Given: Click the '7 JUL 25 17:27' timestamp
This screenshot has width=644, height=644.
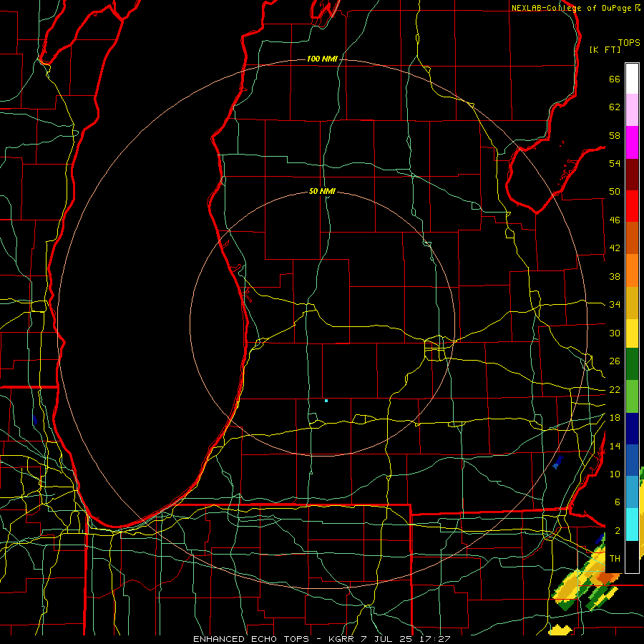Looking at the screenshot, I should (x=406, y=639).
